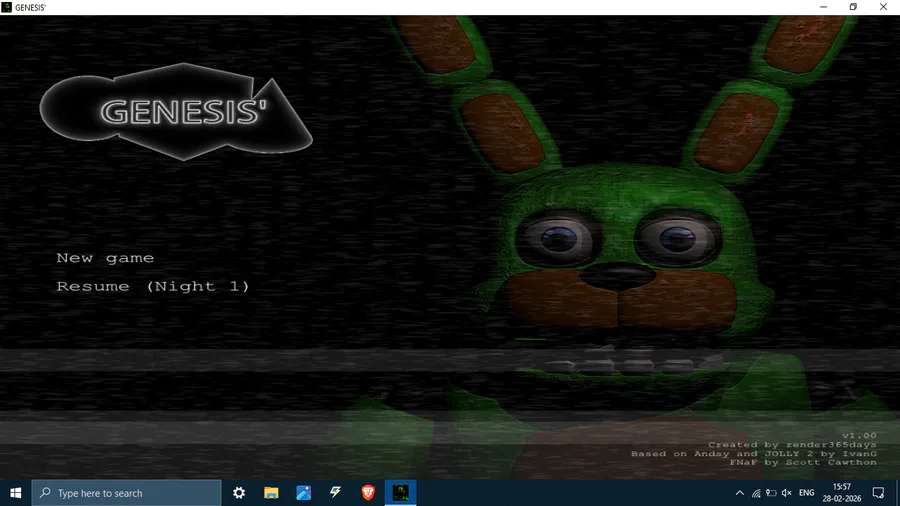Restore down the GENESIS' window
The width and height of the screenshot is (900, 506).
[854, 7]
